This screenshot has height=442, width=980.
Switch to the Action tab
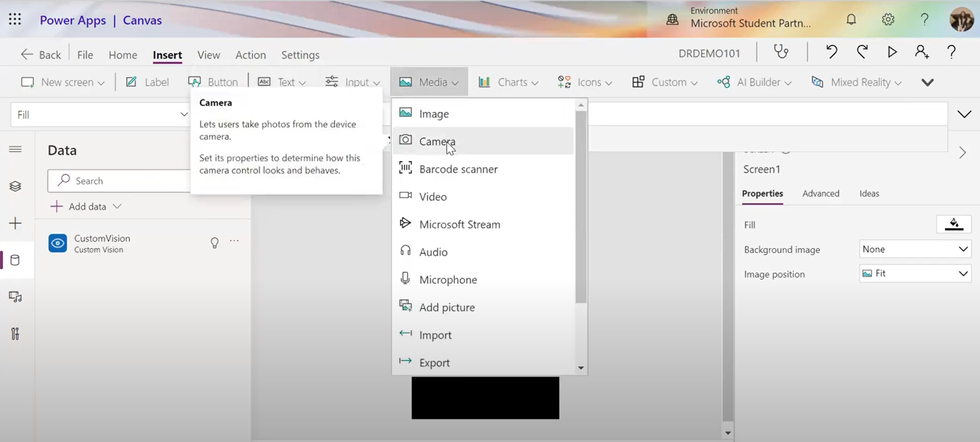[251, 55]
